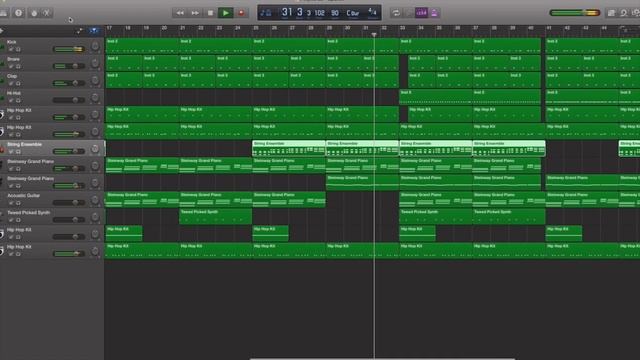The width and height of the screenshot is (640, 360).
Task: Click the Kick track volume slider
Action: tap(69, 49)
